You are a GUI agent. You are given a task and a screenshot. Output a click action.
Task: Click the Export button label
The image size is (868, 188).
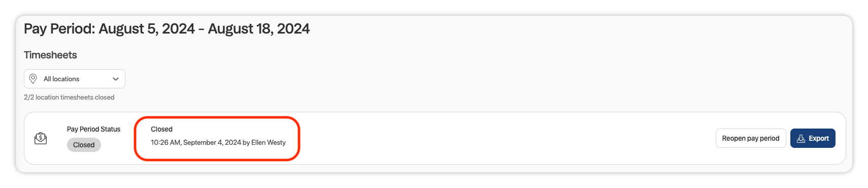pyautogui.click(x=819, y=138)
